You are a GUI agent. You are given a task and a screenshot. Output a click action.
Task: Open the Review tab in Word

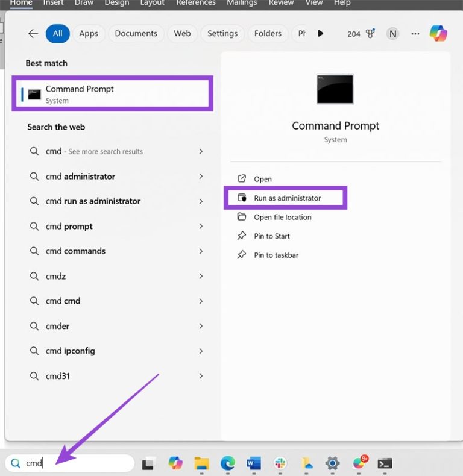point(281,3)
